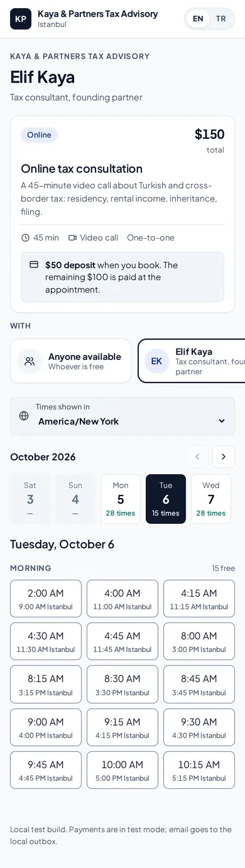This screenshot has height=868, width=245.
Task: Switch language to EN
Action: (x=198, y=19)
